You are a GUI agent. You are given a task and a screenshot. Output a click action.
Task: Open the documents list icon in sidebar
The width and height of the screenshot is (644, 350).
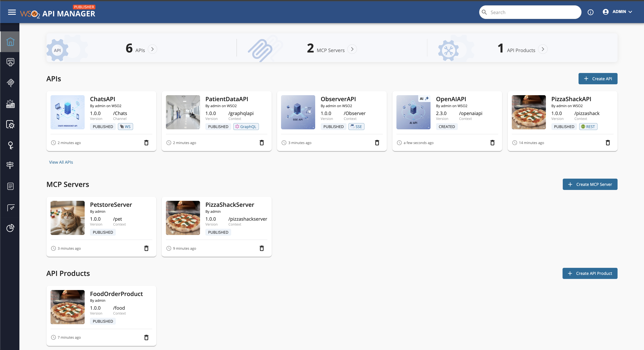[x=10, y=186]
